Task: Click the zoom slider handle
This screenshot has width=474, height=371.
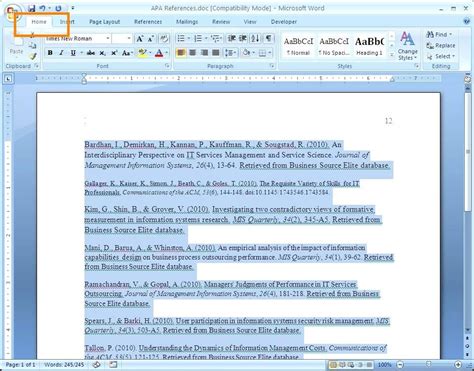Action: (429, 364)
